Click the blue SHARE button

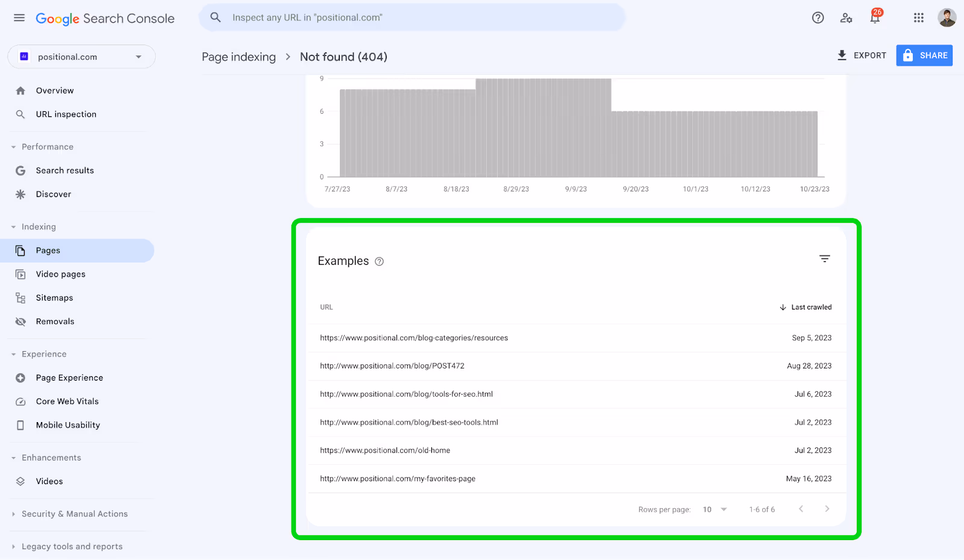click(x=924, y=55)
